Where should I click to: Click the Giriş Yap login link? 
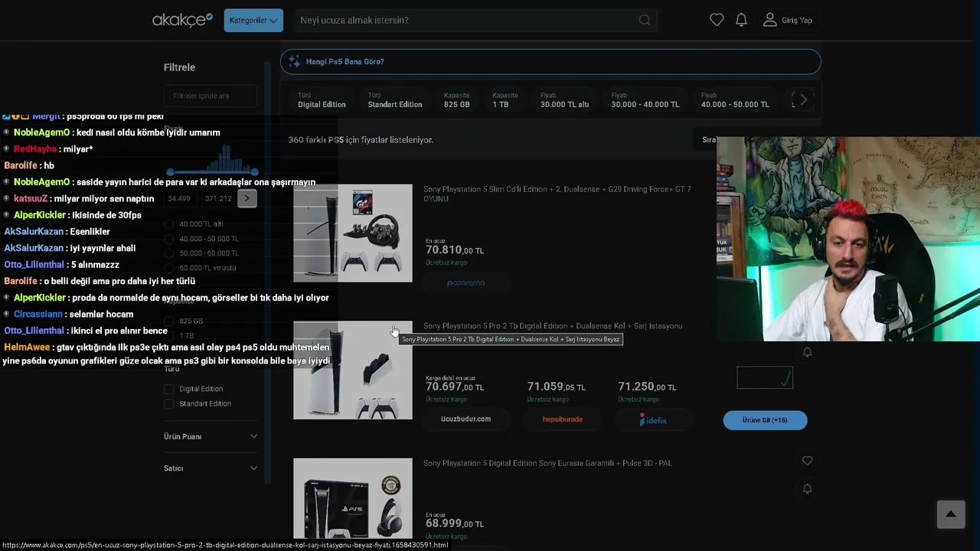pyautogui.click(x=797, y=21)
